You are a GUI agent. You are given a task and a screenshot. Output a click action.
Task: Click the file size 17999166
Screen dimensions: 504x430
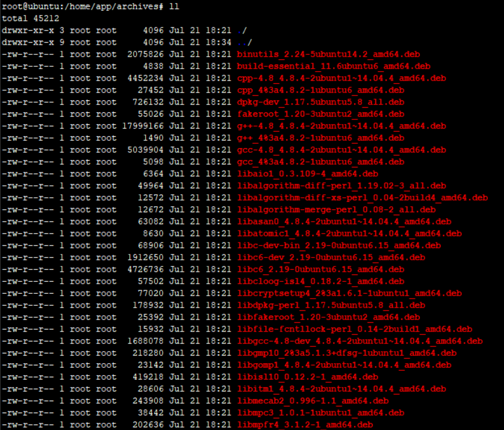tap(143, 126)
